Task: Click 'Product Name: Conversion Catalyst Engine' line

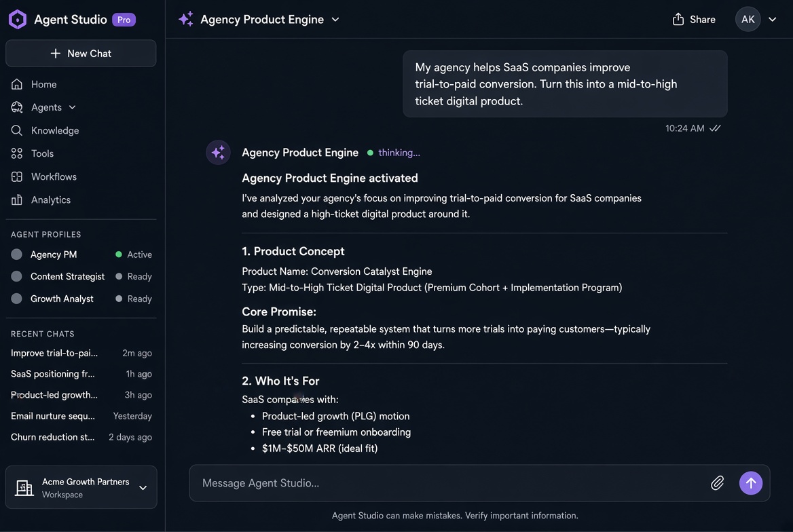Action: pos(337,271)
